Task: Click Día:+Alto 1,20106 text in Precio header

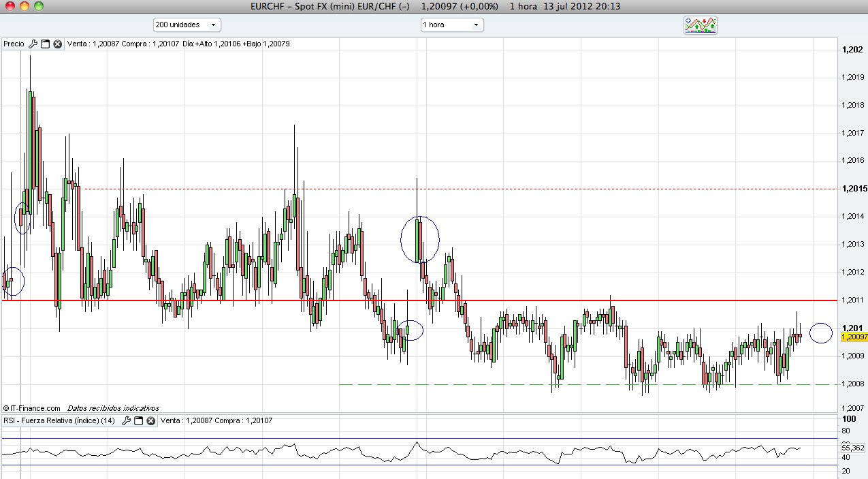Action: tap(211, 44)
